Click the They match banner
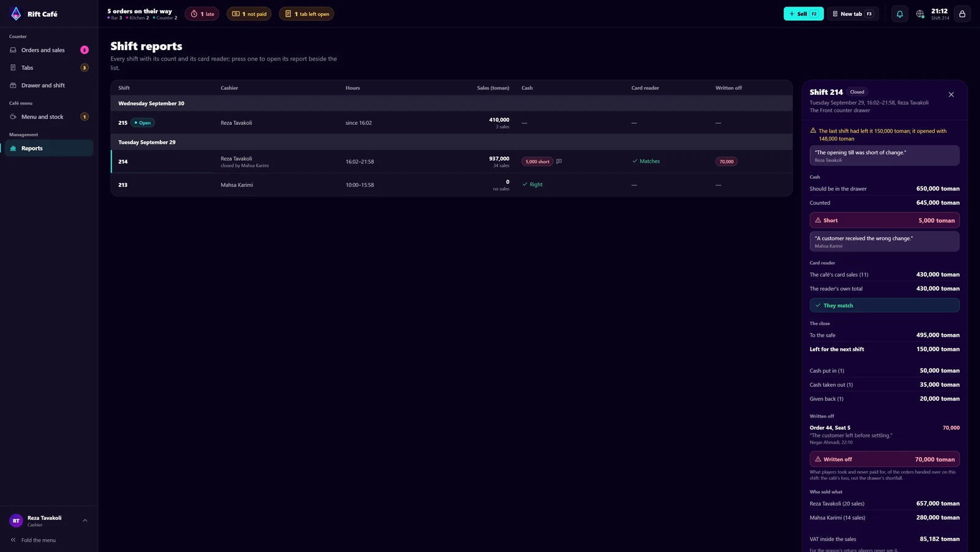The width and height of the screenshot is (980, 552). [x=884, y=305]
